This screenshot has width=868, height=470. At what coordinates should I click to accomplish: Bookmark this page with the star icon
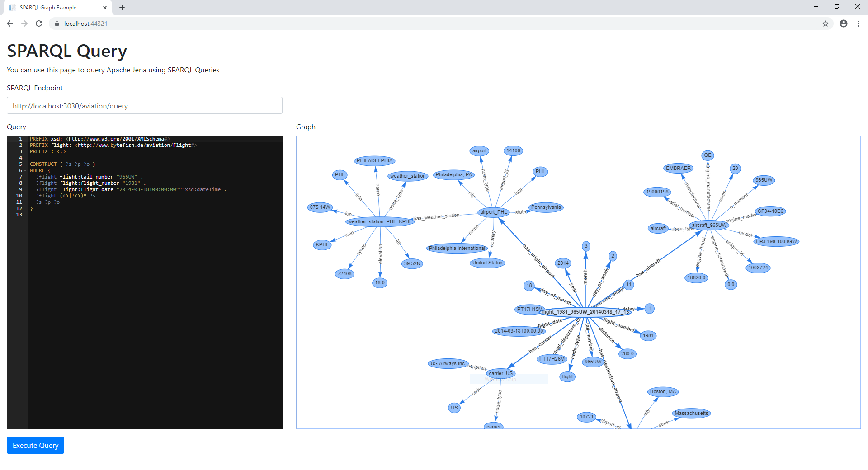pos(826,23)
